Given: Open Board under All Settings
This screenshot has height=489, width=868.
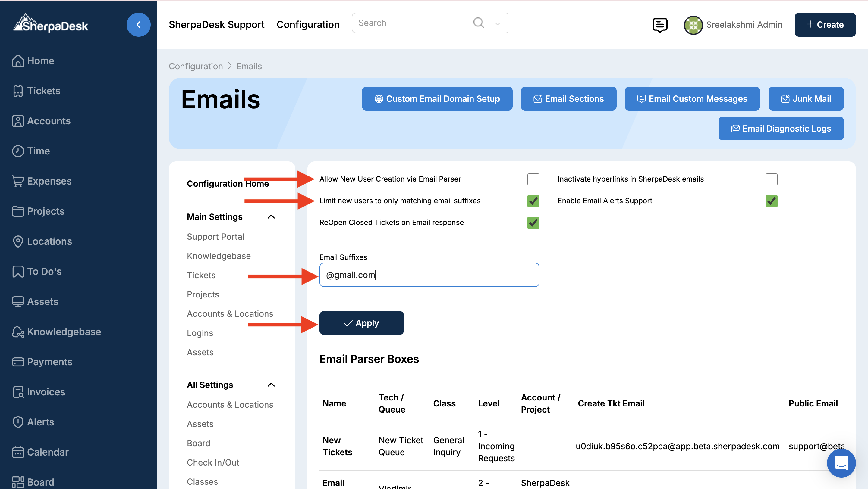Looking at the screenshot, I should tap(199, 443).
